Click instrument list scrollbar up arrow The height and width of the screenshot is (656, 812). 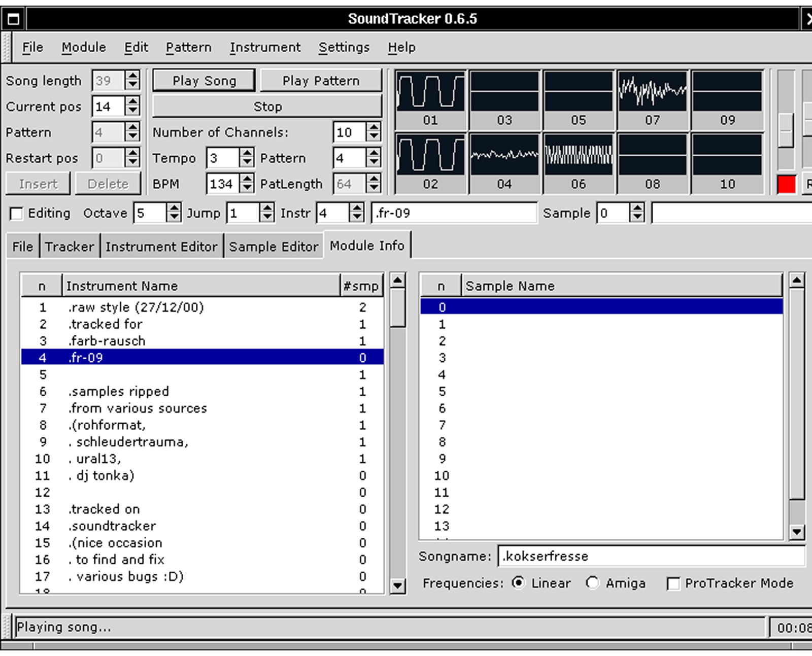(398, 280)
